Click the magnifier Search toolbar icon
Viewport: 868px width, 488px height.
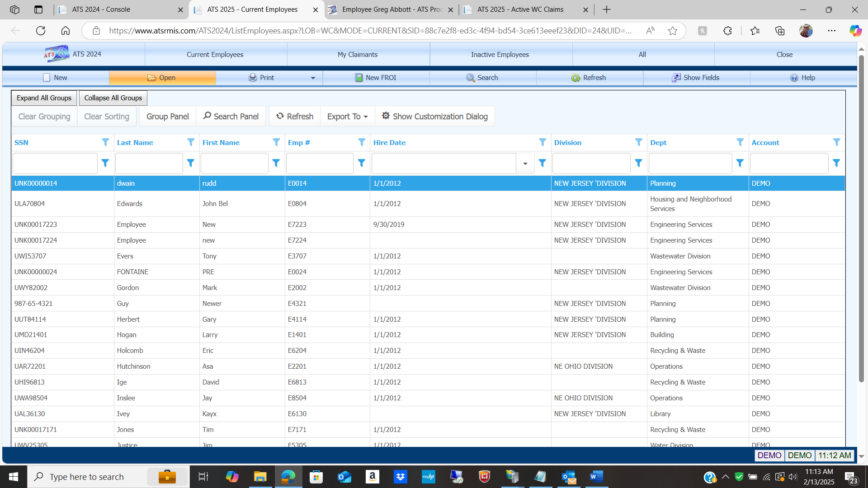point(470,78)
